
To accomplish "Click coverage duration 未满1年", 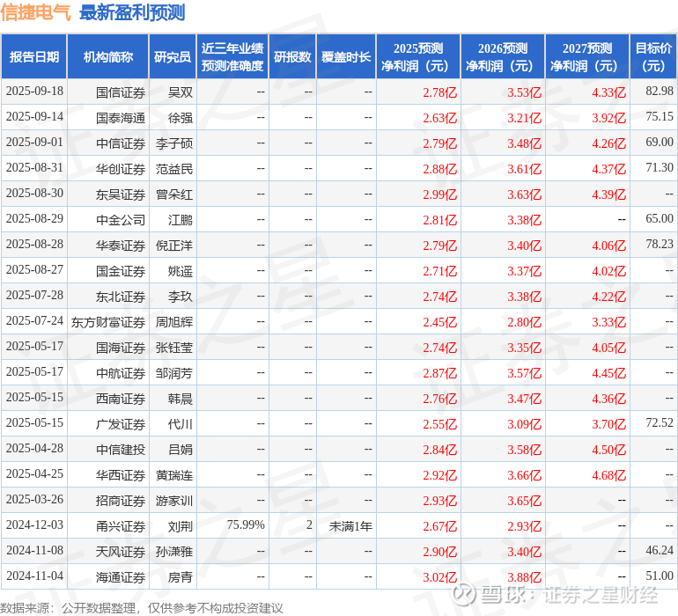I will [350, 526].
